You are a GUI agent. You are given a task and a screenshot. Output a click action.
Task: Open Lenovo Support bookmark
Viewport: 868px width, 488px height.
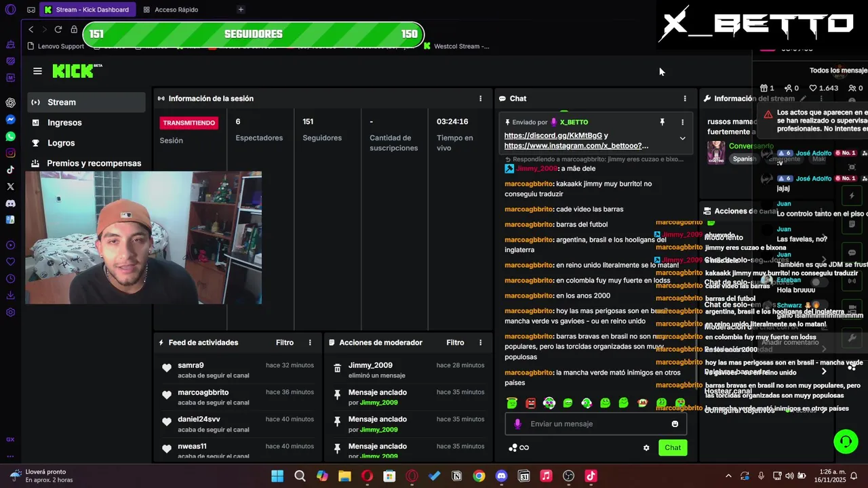pyautogui.click(x=56, y=46)
